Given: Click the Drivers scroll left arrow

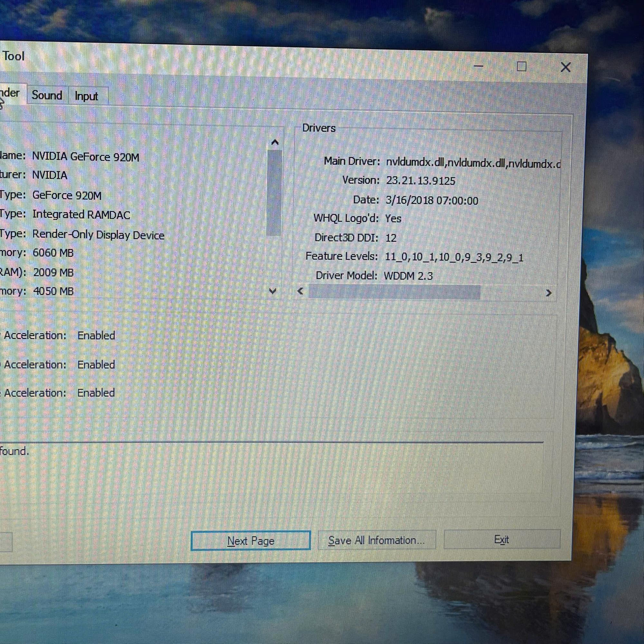Looking at the screenshot, I should tap(301, 291).
